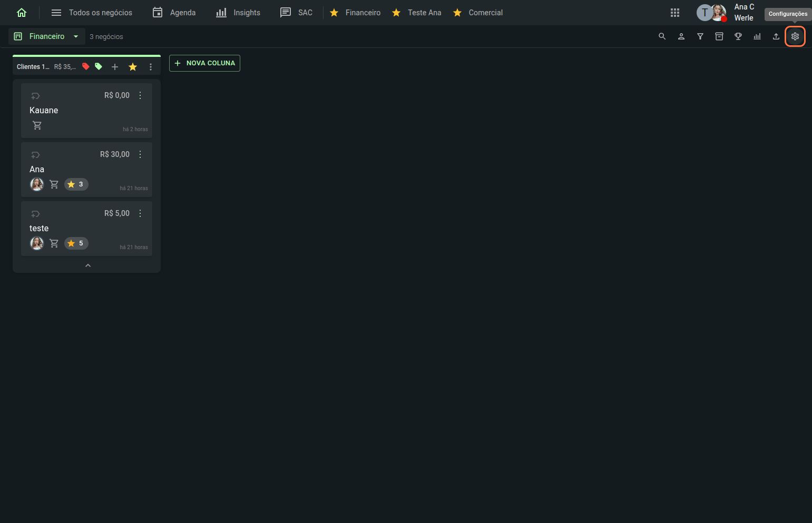The width and height of the screenshot is (812, 523).
Task: Click the Clientes column title
Action: (x=33, y=67)
